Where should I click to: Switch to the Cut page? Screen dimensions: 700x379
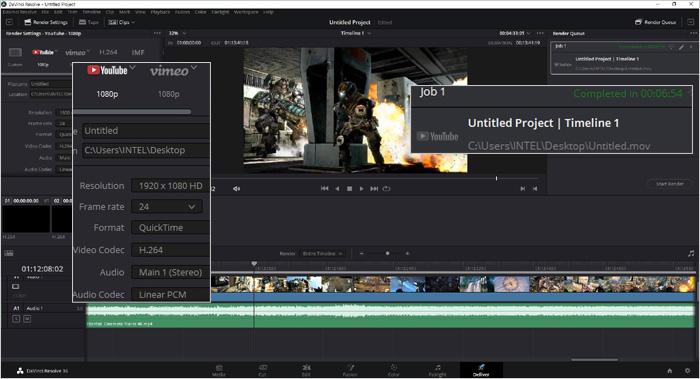click(262, 371)
